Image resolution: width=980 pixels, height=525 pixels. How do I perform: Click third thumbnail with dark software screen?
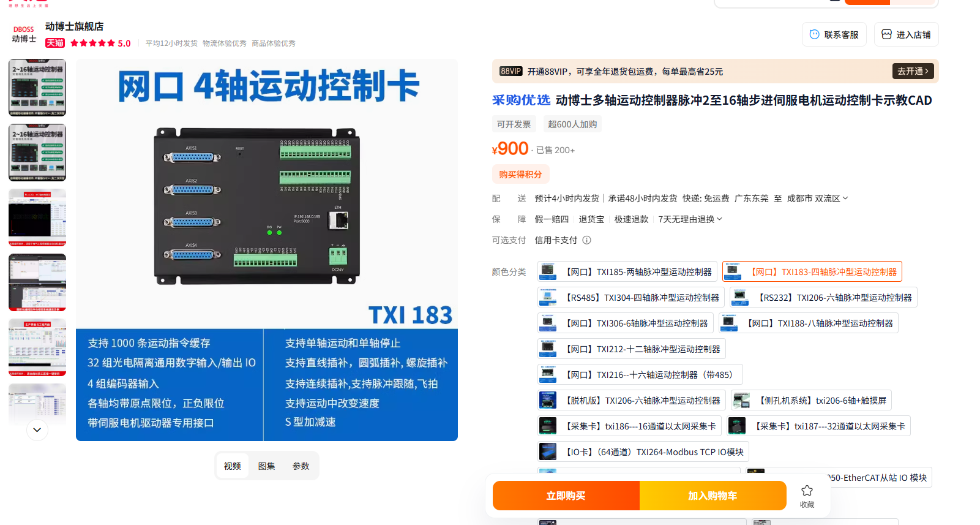37,217
